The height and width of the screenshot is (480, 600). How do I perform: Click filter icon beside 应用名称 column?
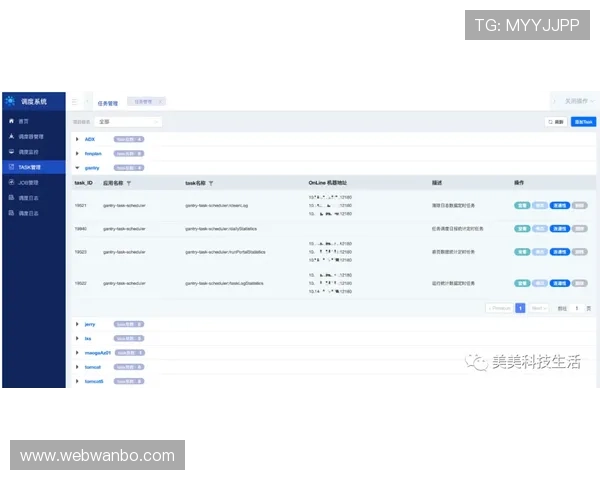tap(129, 184)
